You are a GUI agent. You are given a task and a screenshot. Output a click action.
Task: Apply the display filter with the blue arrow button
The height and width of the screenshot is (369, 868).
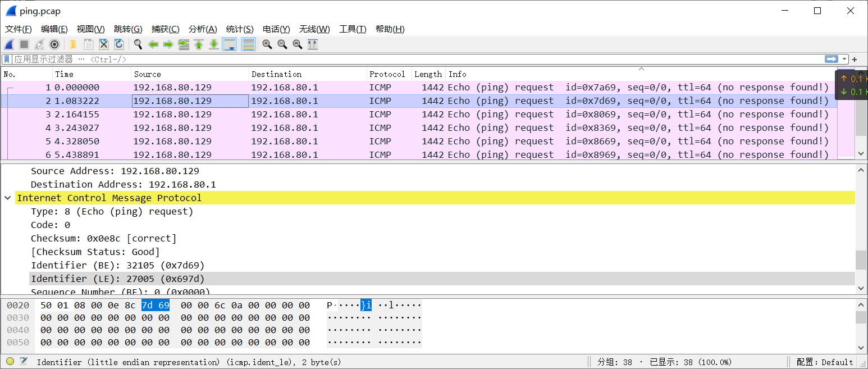click(831, 59)
